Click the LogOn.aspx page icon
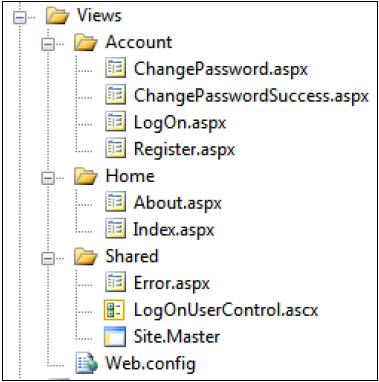379x382 pixels. click(x=115, y=122)
